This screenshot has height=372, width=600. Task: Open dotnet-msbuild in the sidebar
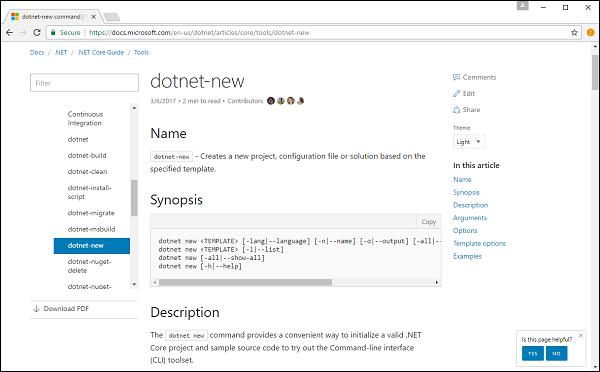coord(91,229)
